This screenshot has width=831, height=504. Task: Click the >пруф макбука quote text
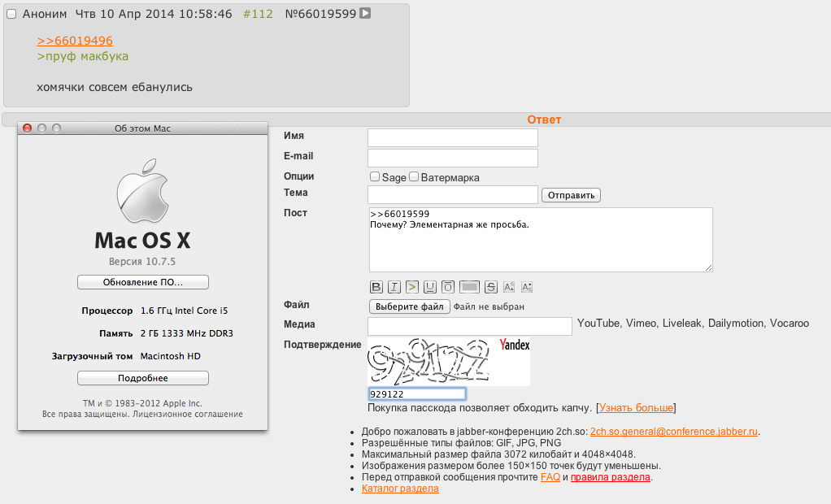tap(83, 56)
